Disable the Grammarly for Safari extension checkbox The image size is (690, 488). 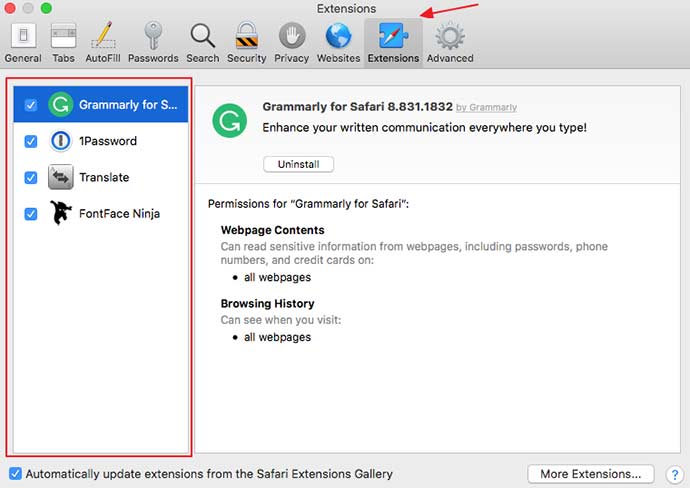31,105
